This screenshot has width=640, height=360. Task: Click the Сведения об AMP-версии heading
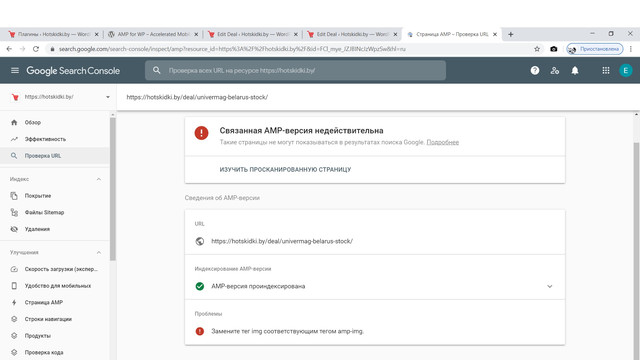click(222, 198)
